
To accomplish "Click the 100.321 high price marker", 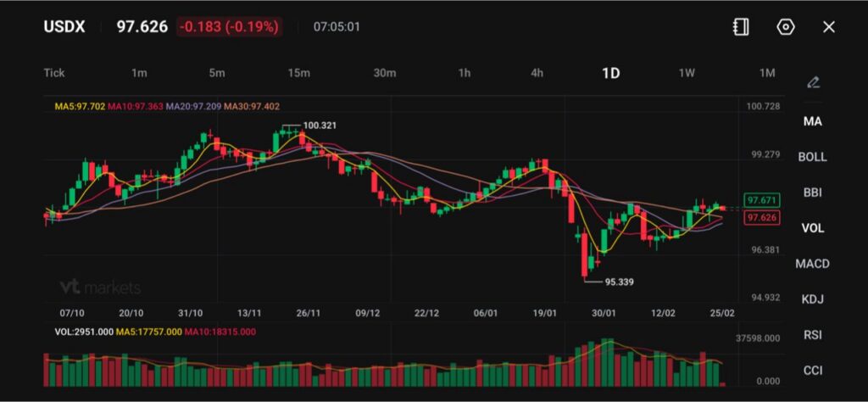I will (x=320, y=126).
